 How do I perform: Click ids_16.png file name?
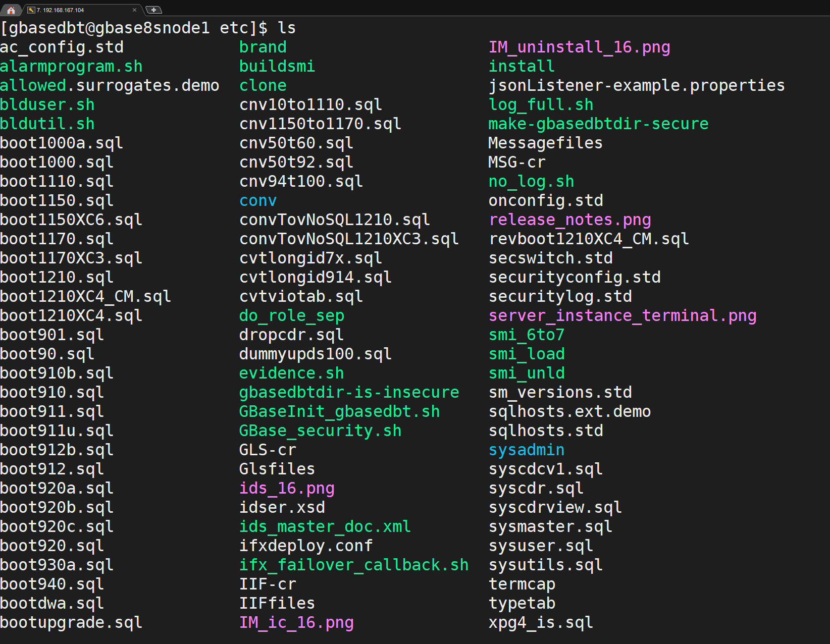[287, 489]
